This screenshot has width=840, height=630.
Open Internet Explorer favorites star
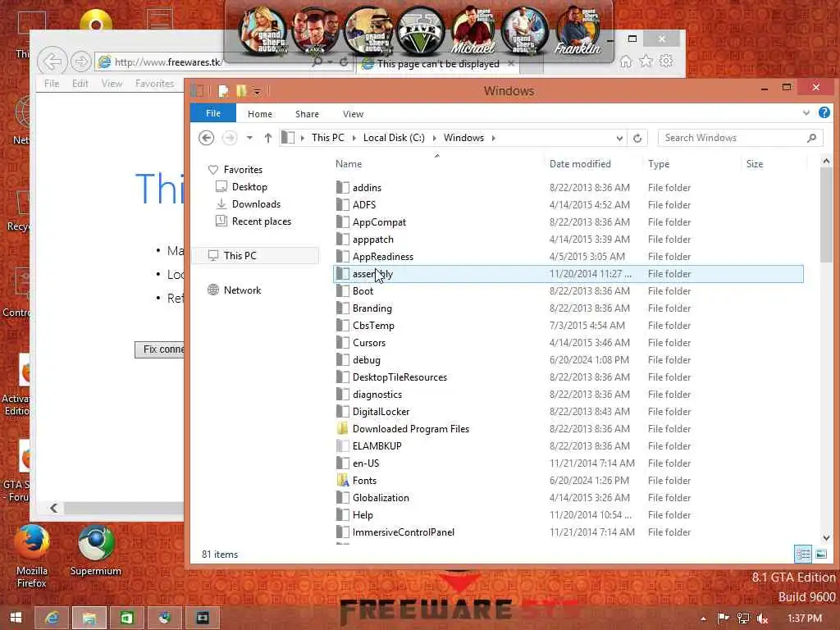[x=646, y=61]
